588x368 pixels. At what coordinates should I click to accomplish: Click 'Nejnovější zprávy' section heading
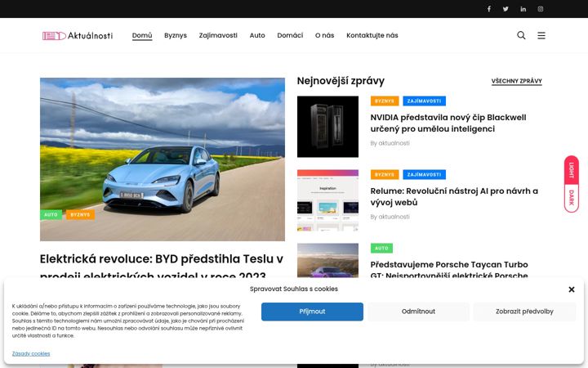point(341,81)
